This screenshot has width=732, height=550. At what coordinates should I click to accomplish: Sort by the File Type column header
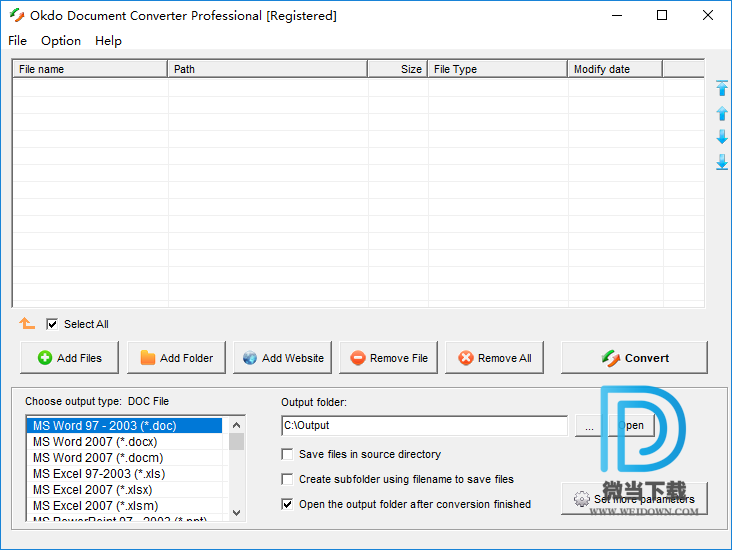[498, 69]
